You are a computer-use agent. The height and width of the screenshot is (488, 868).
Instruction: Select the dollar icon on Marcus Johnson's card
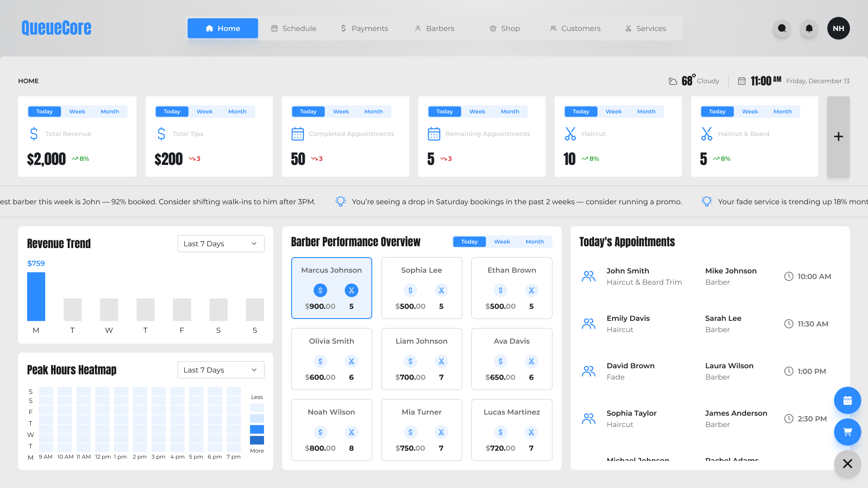320,291
